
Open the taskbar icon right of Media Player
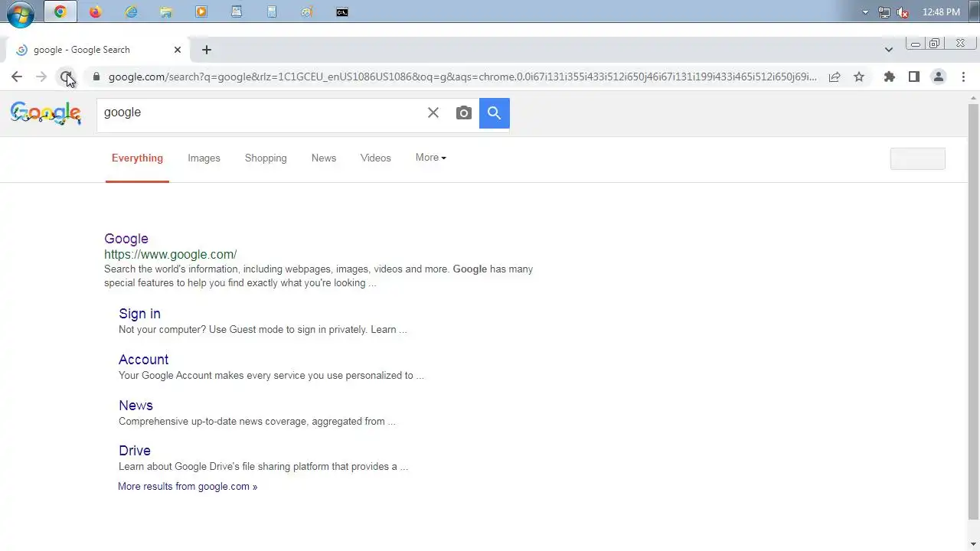click(237, 11)
